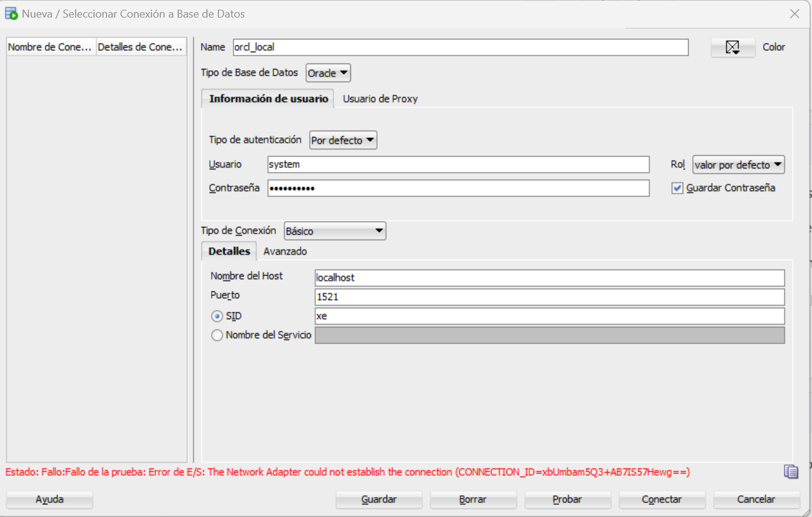Expand the Tipo de Conexión dropdown
Screen dimensions: 812x517
pyautogui.click(x=335, y=231)
